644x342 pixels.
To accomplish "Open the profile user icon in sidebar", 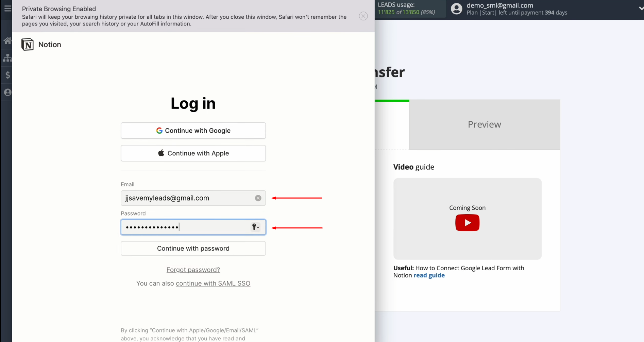I will click(x=7, y=92).
